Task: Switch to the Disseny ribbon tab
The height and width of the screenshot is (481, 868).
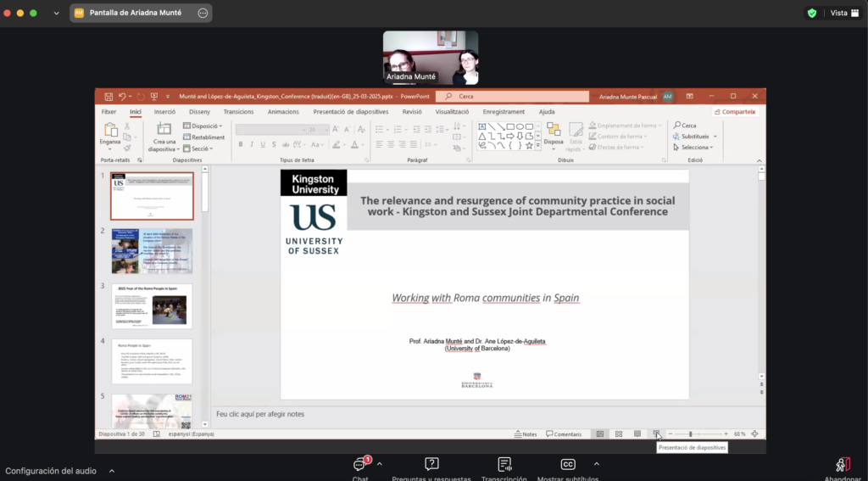Action: point(199,111)
